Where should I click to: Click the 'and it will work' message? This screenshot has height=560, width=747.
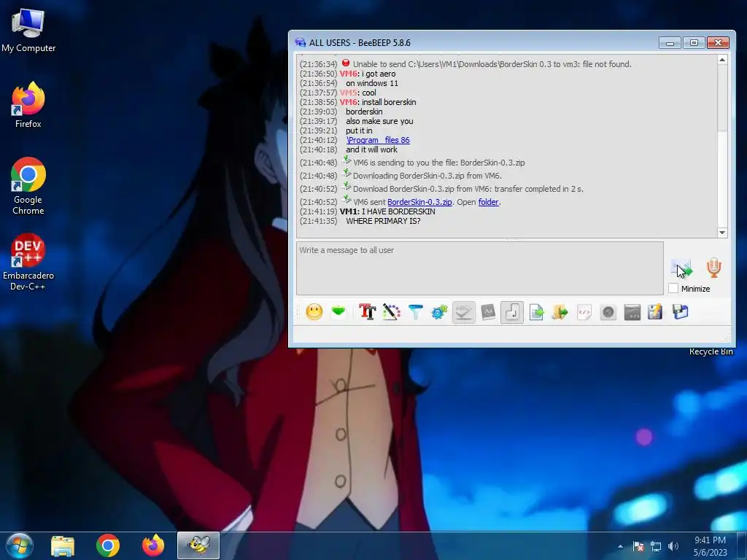click(x=371, y=149)
